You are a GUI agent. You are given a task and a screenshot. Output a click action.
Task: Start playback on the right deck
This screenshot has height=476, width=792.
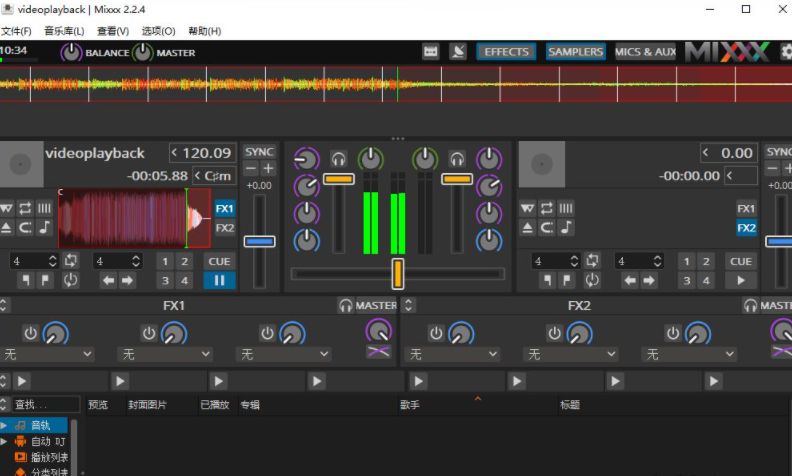coord(741,280)
